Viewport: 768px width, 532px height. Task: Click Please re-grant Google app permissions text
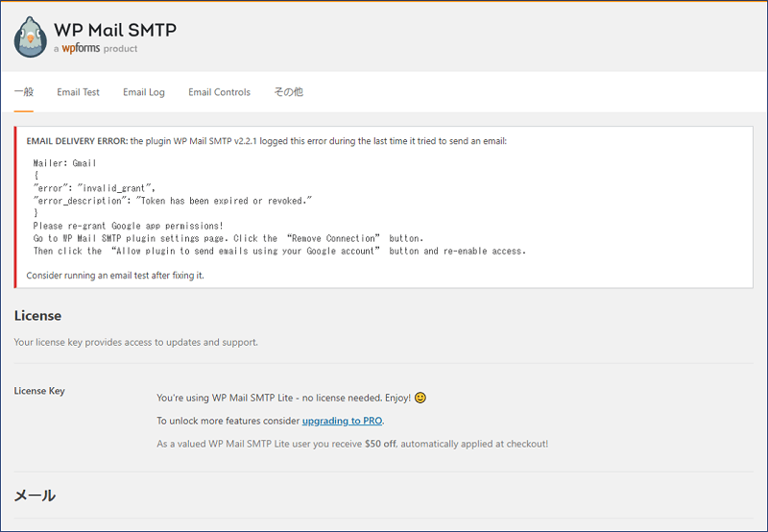129,226
